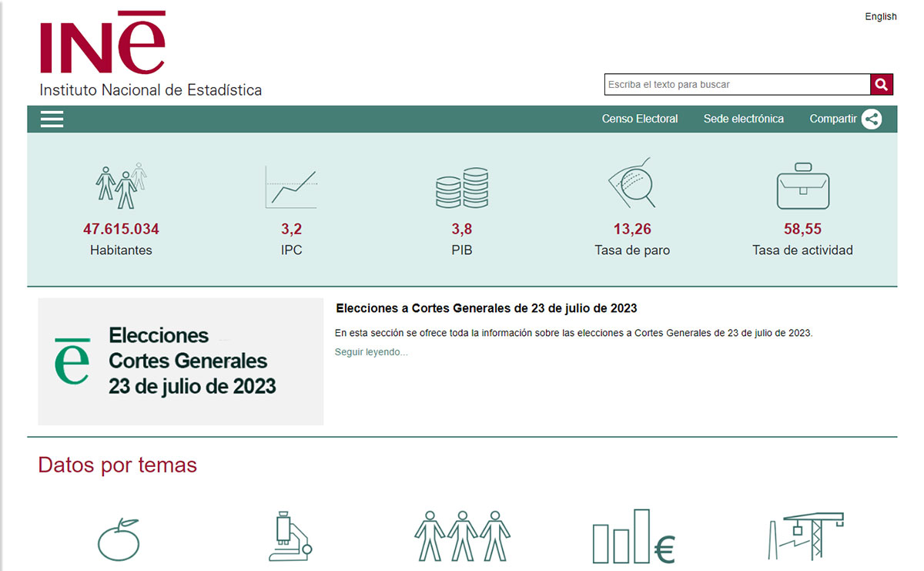Viewport: 924px width, 571px height.
Task: Click the Habitantes population icon
Action: pos(119,185)
